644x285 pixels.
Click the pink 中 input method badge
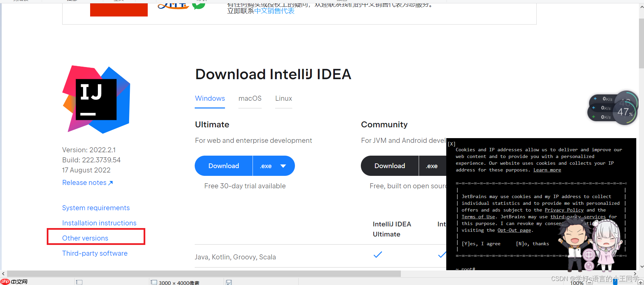(x=589, y=255)
